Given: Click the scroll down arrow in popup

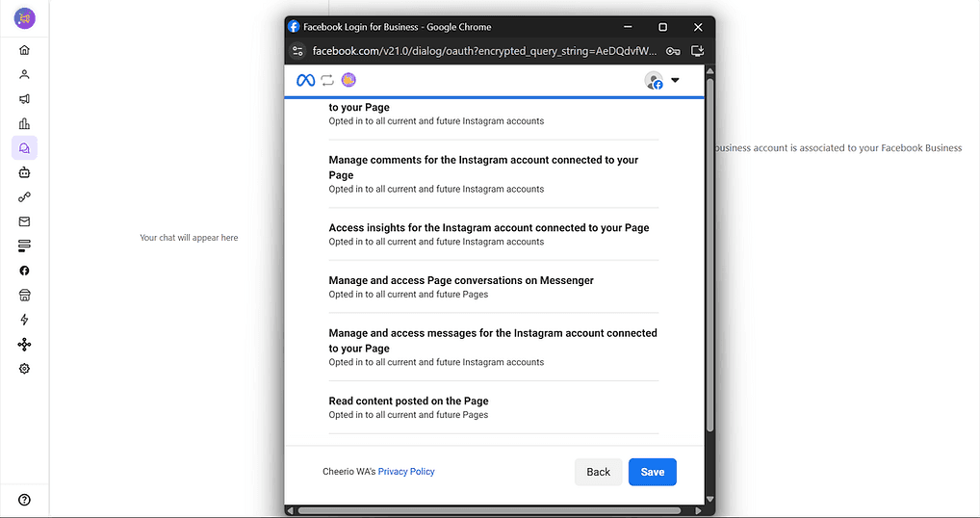Looking at the screenshot, I should [709, 499].
